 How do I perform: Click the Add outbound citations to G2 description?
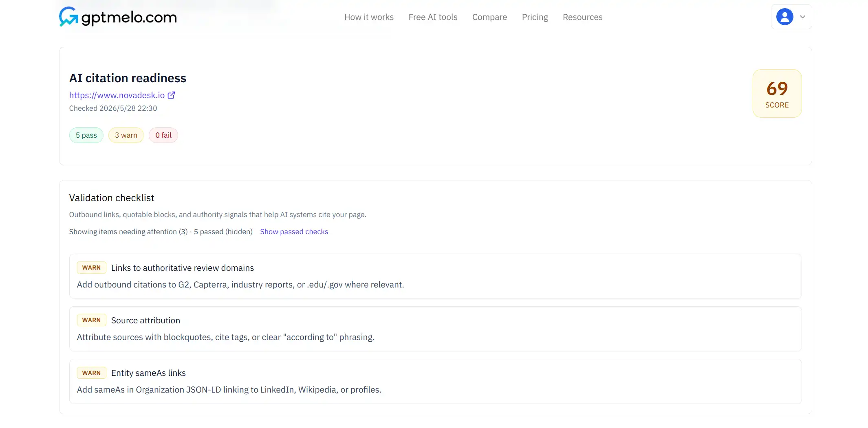[240, 284]
